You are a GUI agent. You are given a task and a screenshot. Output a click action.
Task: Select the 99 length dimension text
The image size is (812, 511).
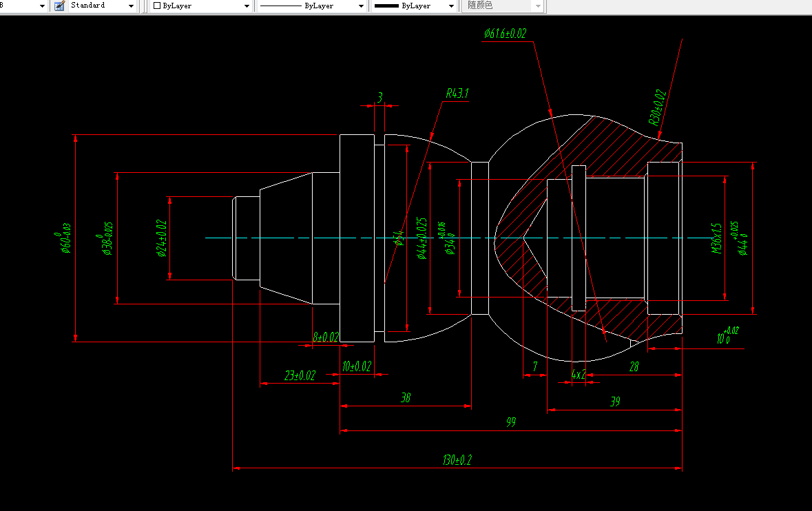tap(510, 422)
